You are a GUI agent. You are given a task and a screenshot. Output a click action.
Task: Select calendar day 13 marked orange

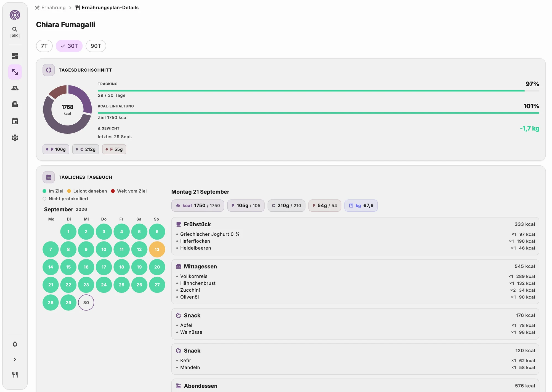pyautogui.click(x=157, y=249)
